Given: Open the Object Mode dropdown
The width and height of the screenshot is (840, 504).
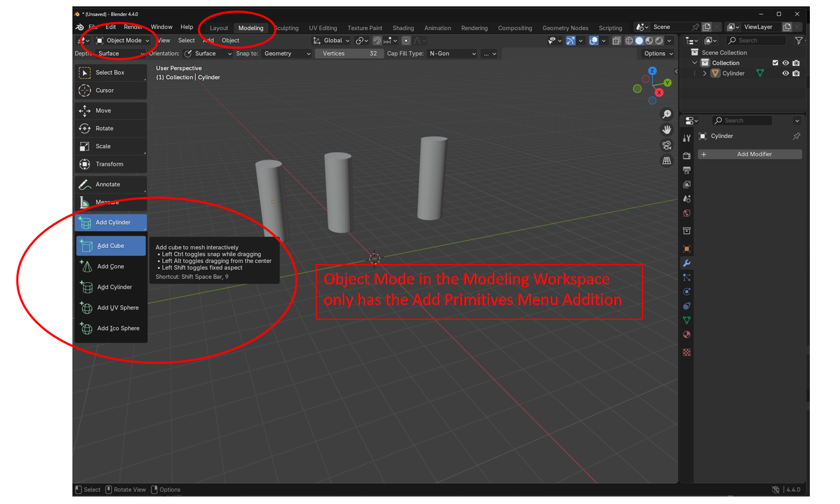Looking at the screenshot, I should click(123, 41).
